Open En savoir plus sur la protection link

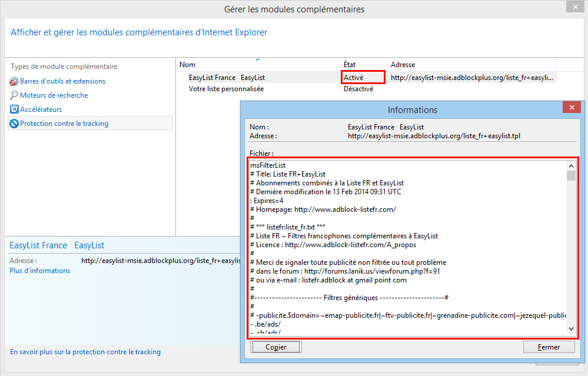tap(85, 352)
